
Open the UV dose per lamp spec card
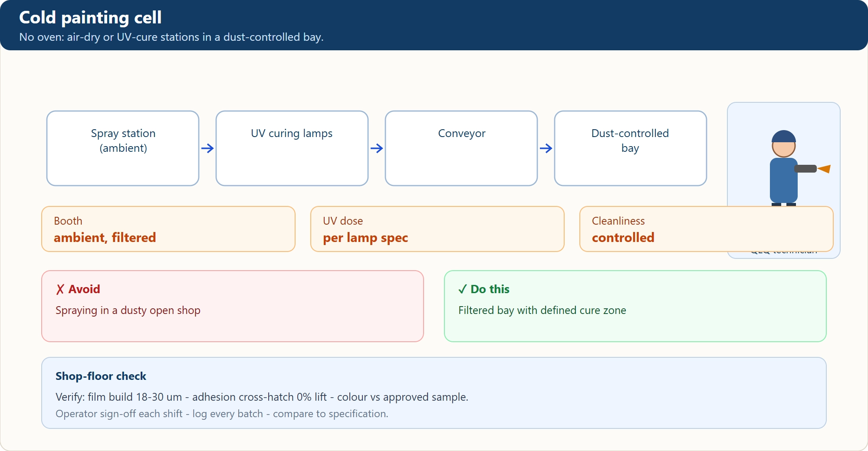point(437,229)
